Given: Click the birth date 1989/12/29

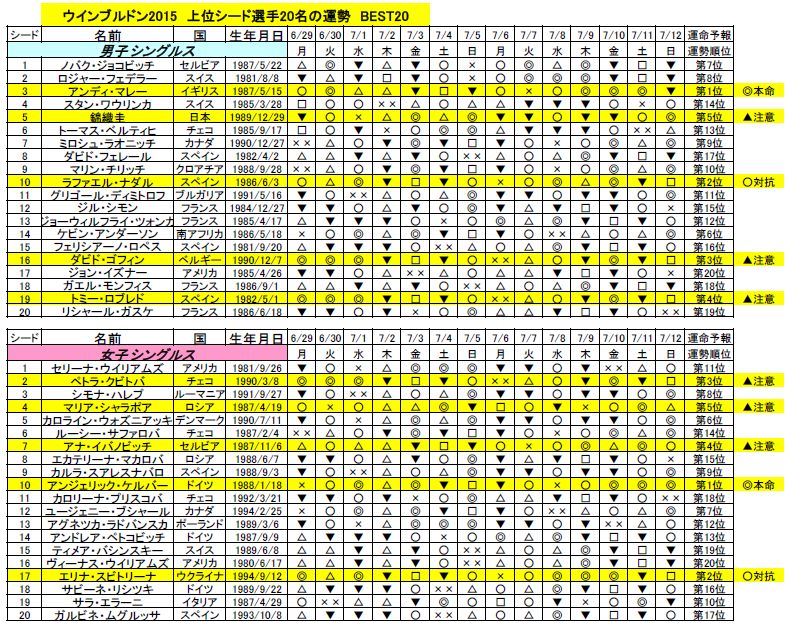Looking at the screenshot, I should [256, 117].
